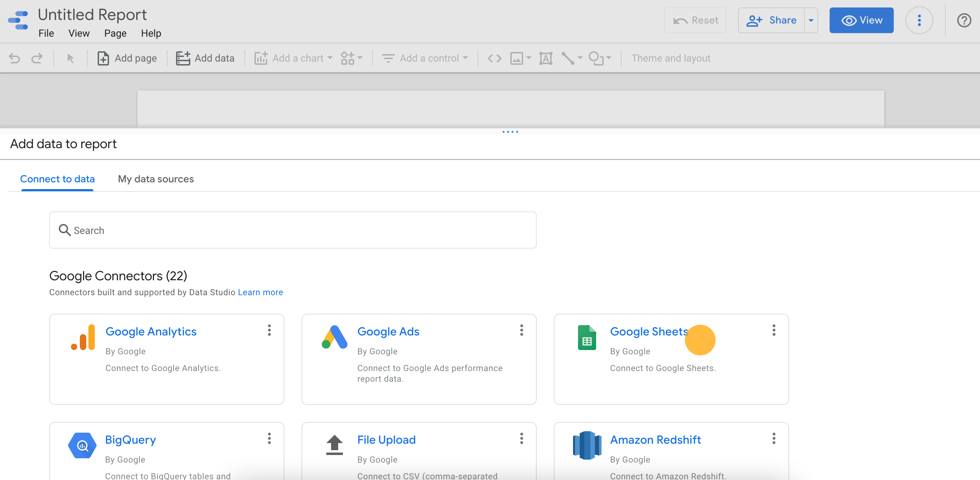Open the Add a control dropdown
Screen dimensions: 980x480
click(425, 58)
